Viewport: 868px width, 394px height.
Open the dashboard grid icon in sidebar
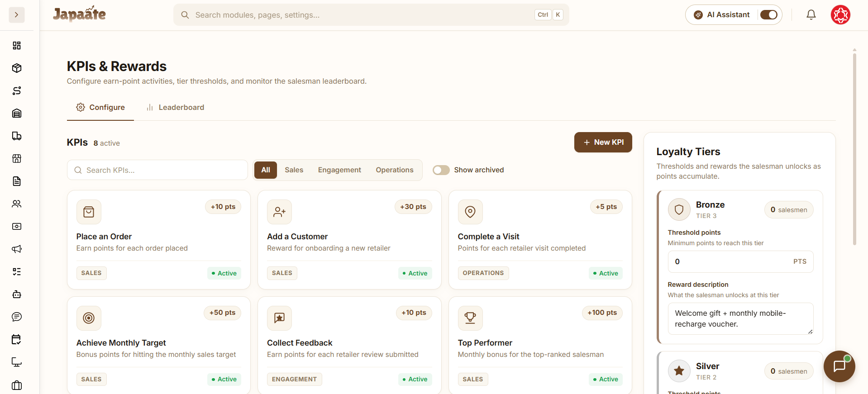pos(17,45)
